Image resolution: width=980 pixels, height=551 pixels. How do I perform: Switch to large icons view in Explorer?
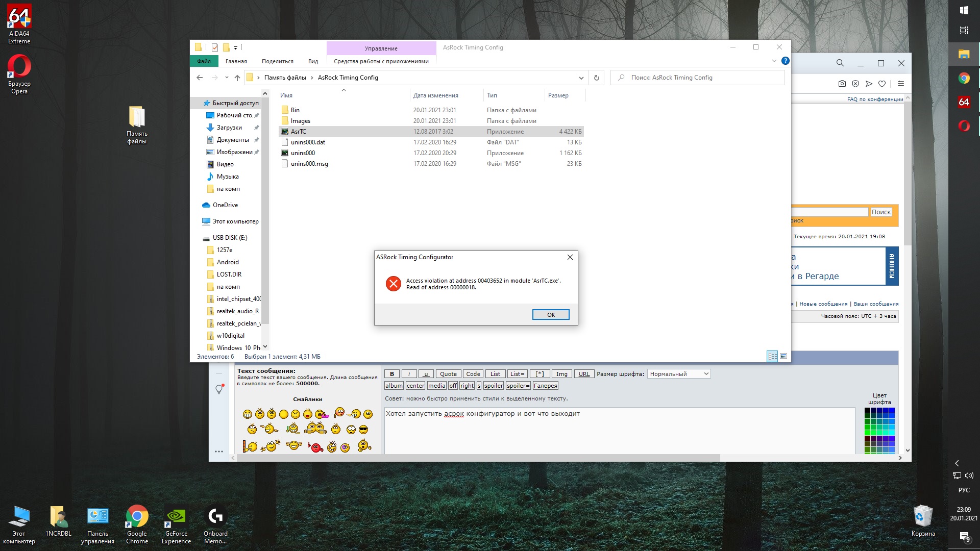[783, 356]
